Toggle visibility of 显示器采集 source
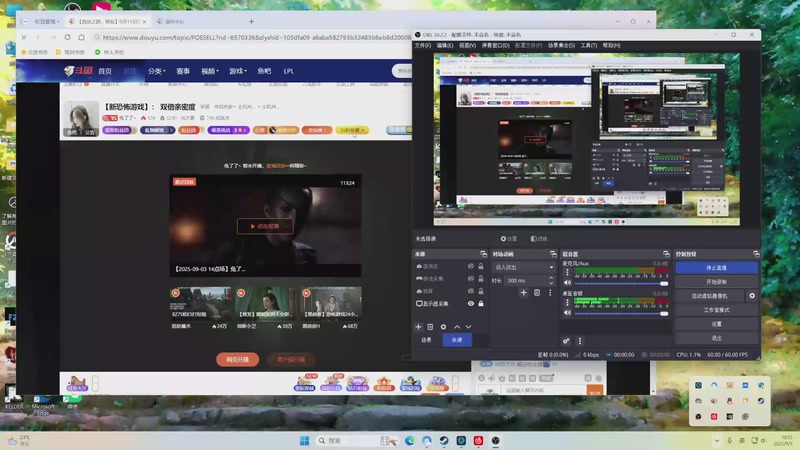This screenshot has height=450, width=800. pyautogui.click(x=471, y=304)
